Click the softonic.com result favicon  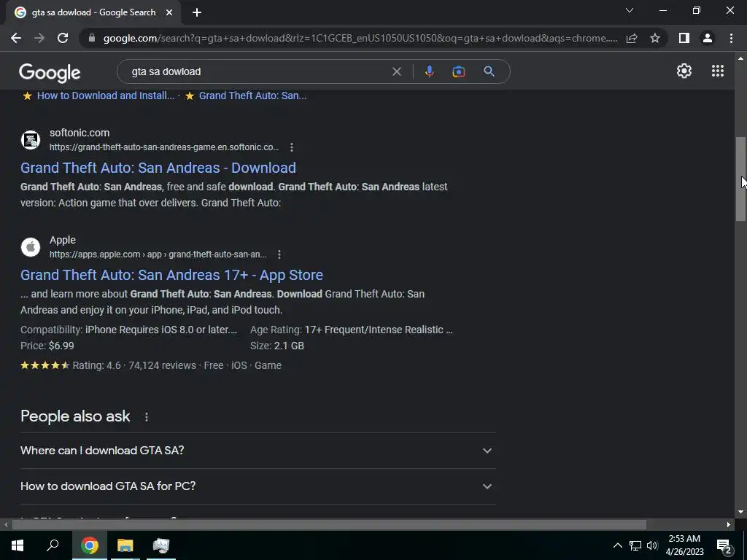coord(31,139)
